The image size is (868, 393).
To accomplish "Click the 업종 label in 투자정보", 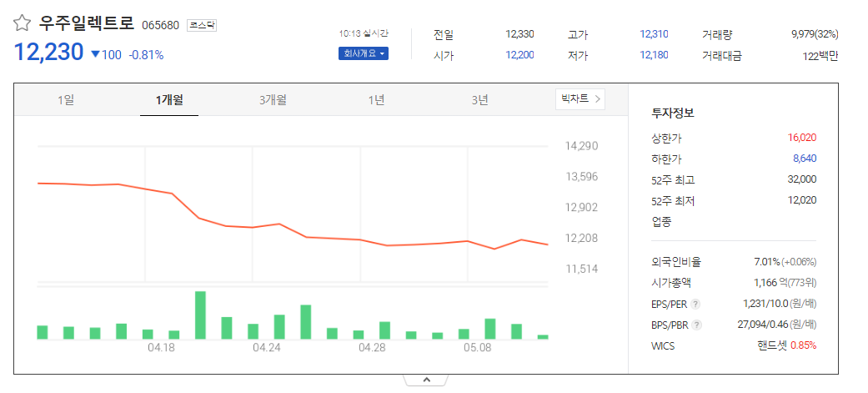I will click(661, 222).
